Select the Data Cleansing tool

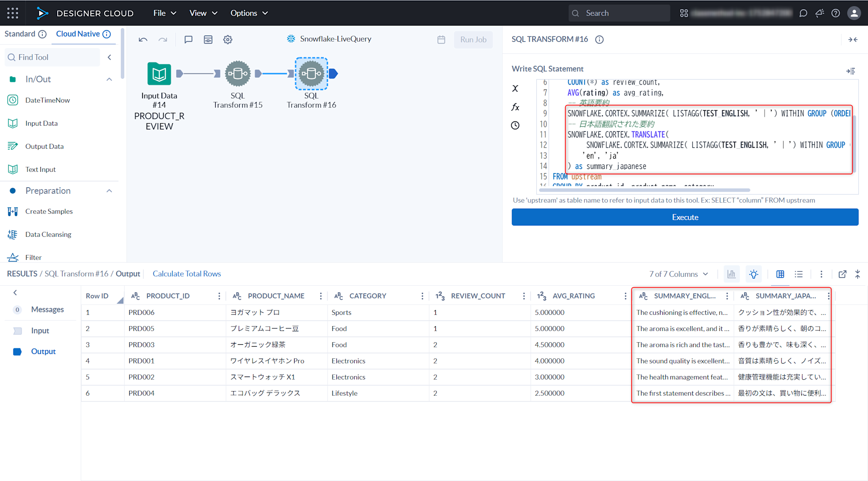[x=48, y=234]
